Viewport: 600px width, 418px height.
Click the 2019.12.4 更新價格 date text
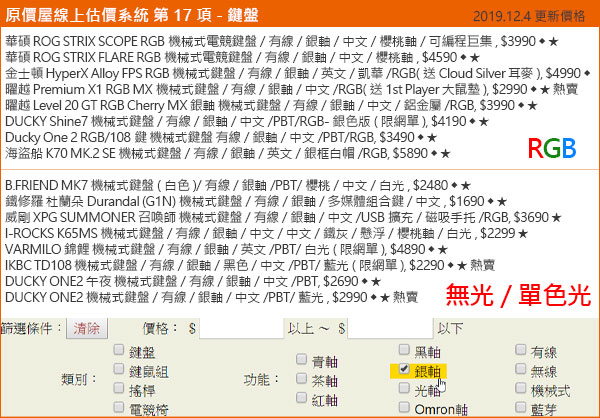click(x=529, y=16)
